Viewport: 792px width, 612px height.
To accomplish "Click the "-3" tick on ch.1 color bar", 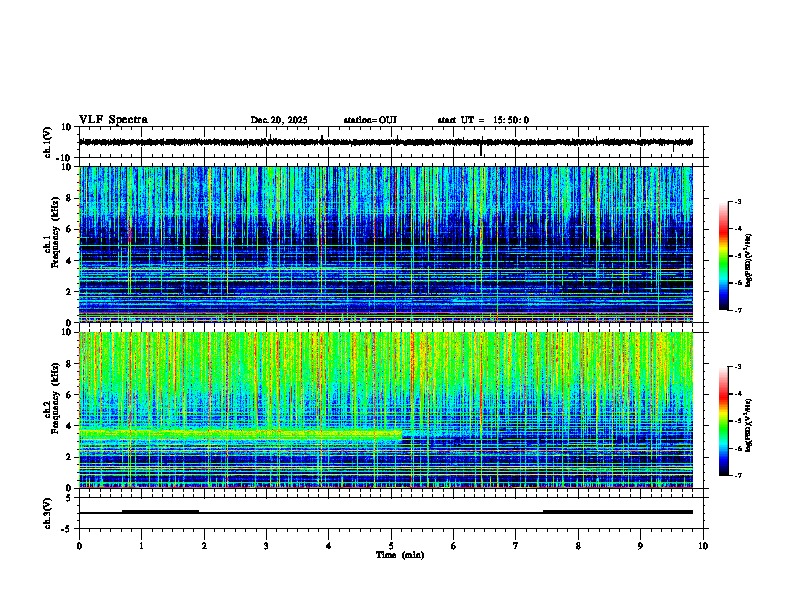I will [x=737, y=201].
